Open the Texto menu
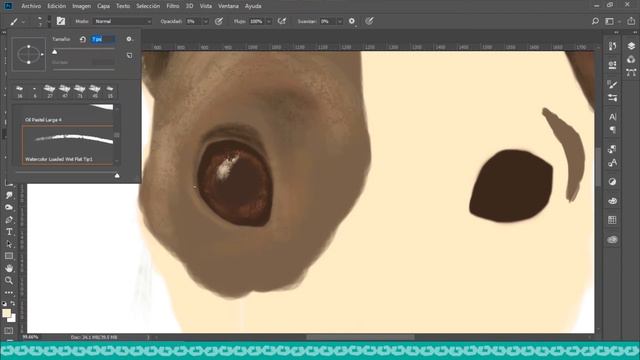This screenshot has width=640, height=360. (x=123, y=6)
